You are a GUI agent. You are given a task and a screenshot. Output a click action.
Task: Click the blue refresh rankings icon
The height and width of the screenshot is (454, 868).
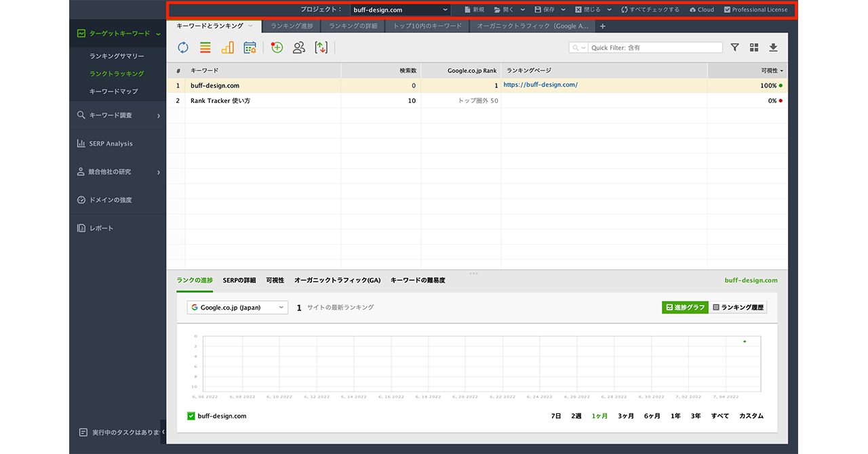coord(183,47)
